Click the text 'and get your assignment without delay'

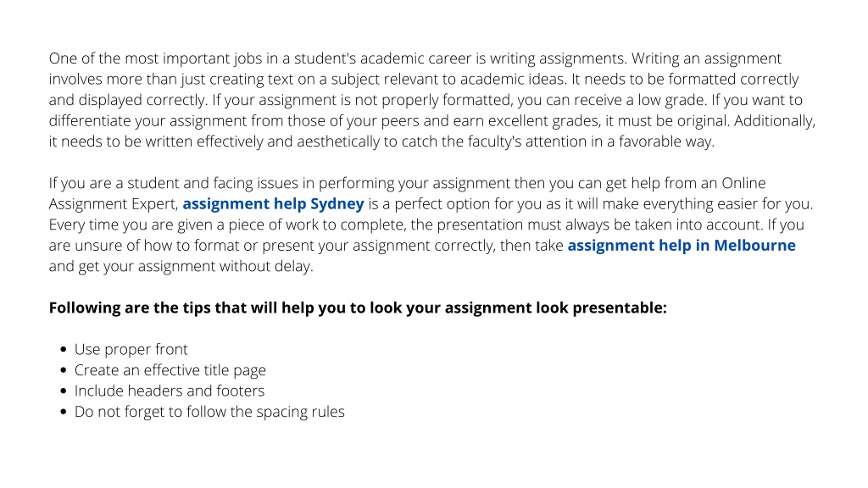coord(181,267)
